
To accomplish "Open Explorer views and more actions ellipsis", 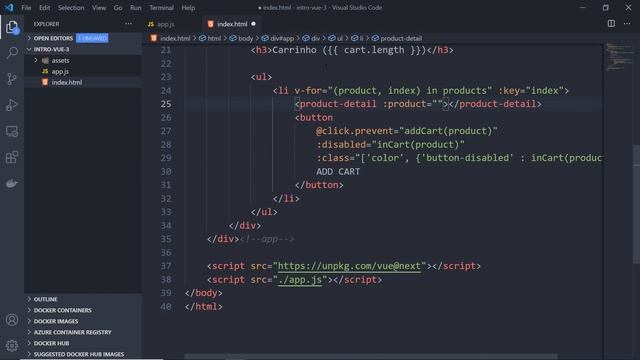I will pyautogui.click(x=128, y=24).
